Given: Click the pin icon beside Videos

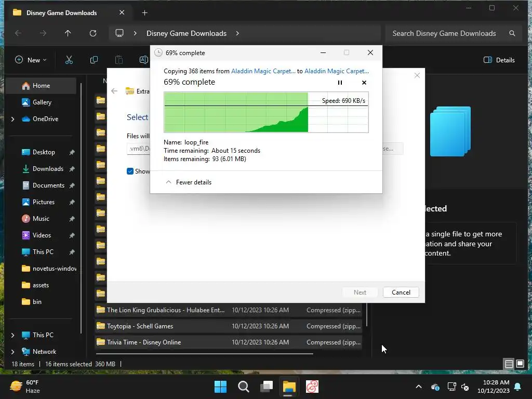Looking at the screenshot, I should pyautogui.click(x=72, y=236).
